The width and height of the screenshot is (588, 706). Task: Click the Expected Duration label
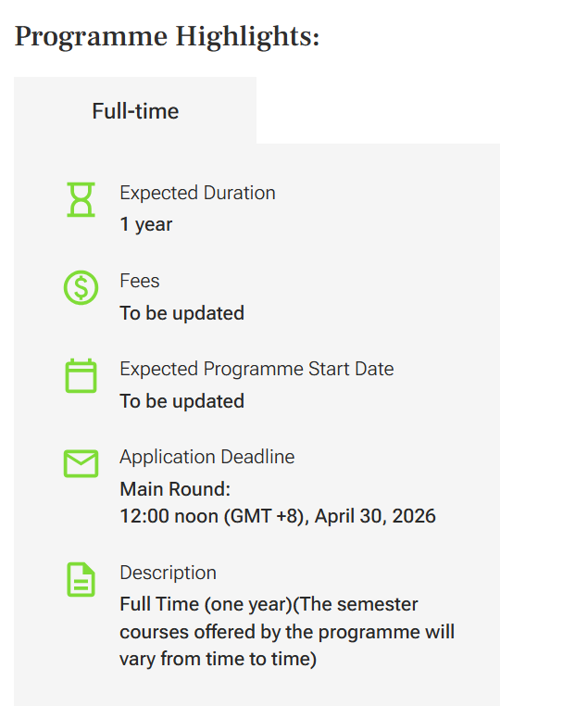[197, 193]
